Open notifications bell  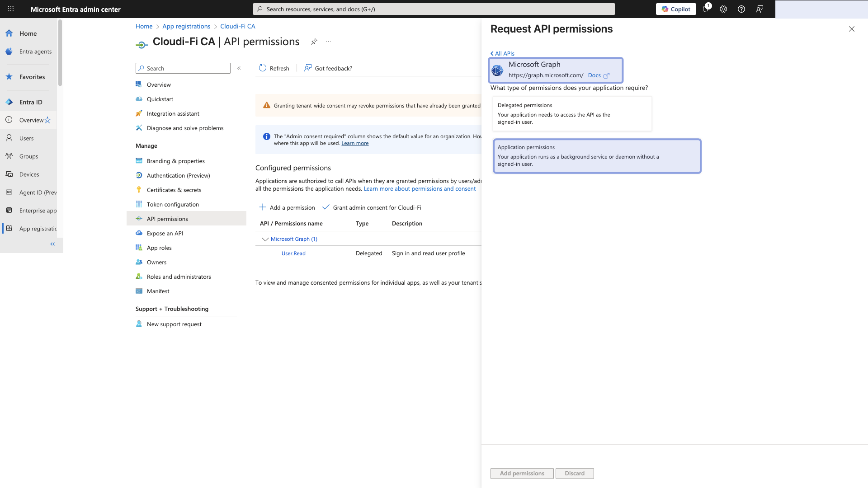coord(706,9)
